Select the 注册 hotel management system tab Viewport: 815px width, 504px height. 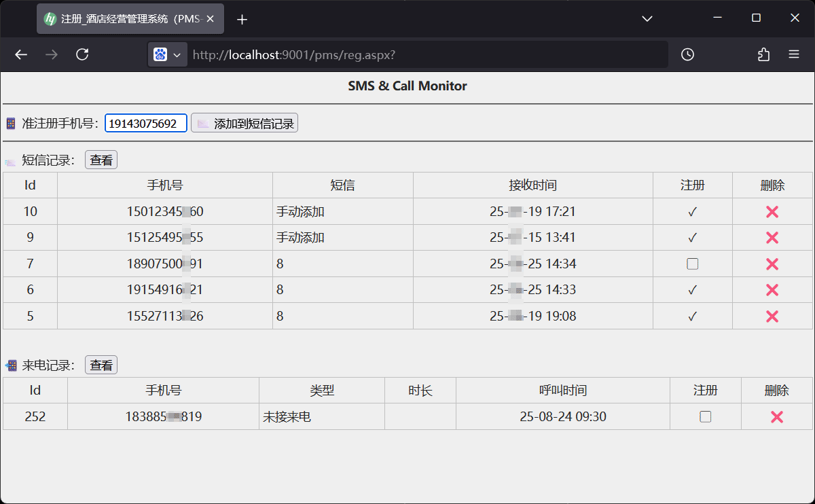(130, 19)
